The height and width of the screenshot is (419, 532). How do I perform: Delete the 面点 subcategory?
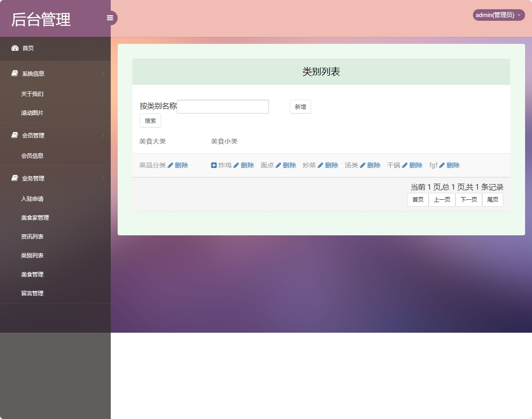click(289, 165)
